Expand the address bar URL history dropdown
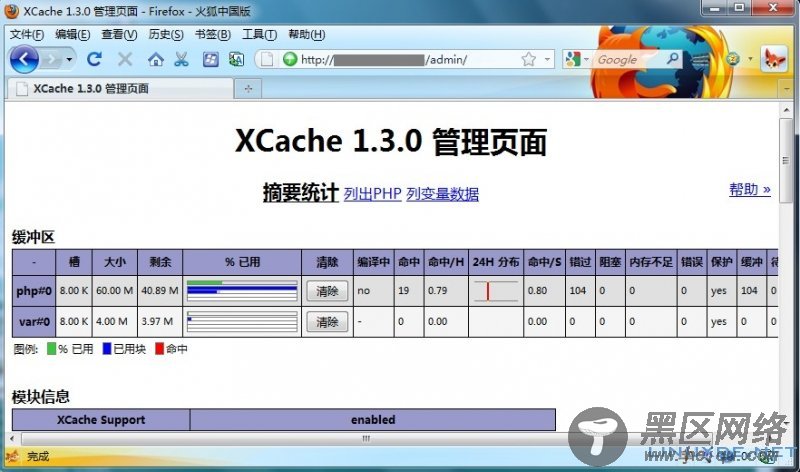The width and height of the screenshot is (800, 472). click(547, 59)
